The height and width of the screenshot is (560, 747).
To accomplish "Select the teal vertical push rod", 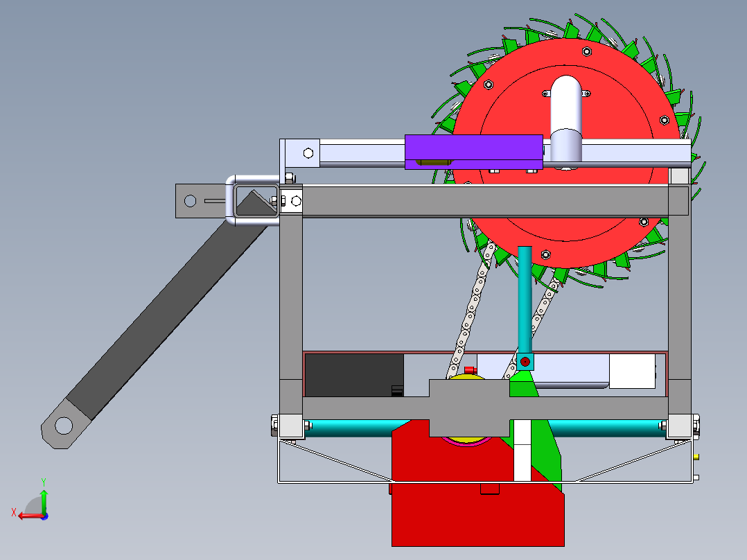I will tap(524, 298).
